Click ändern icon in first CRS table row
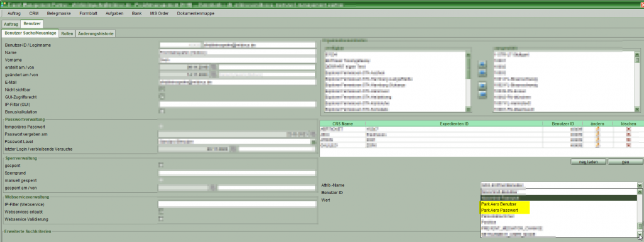The height and width of the screenshot is (242, 644). coord(597,129)
